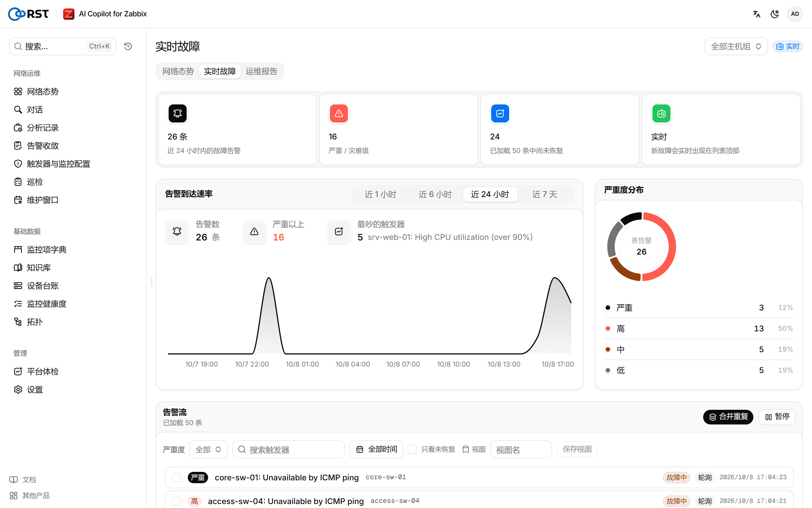
Task: Click the green camera icon on 实时 card
Action: tap(661, 113)
